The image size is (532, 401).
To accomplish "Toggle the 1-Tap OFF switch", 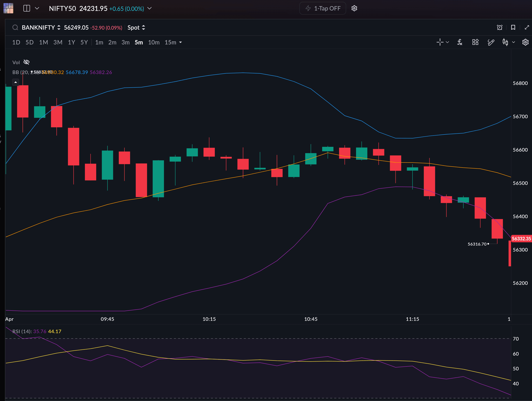I will coord(323,8).
